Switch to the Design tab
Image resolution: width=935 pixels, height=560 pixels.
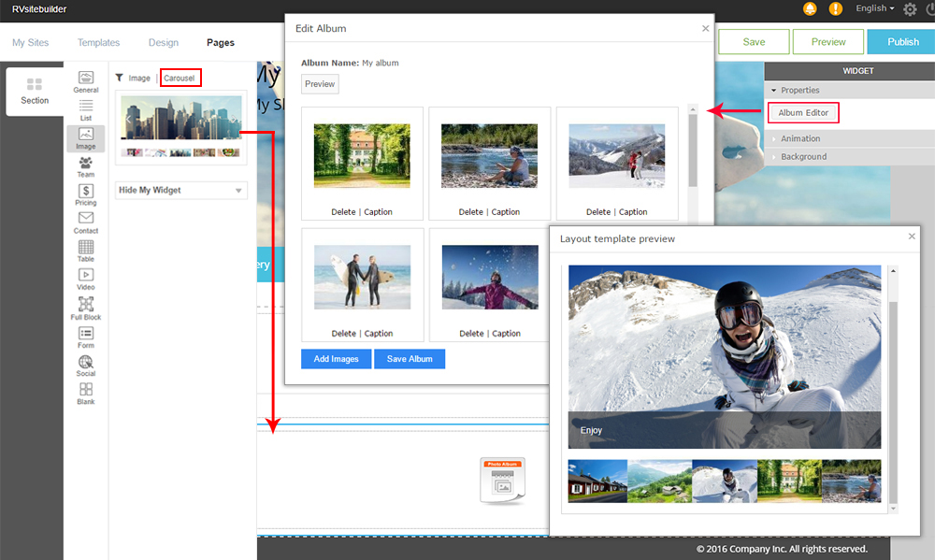tap(163, 43)
